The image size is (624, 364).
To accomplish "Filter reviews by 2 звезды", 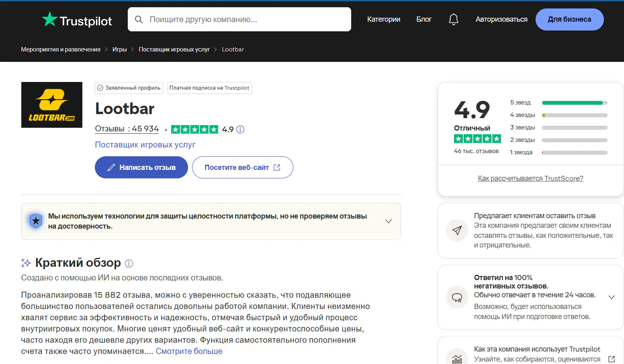I will 559,140.
